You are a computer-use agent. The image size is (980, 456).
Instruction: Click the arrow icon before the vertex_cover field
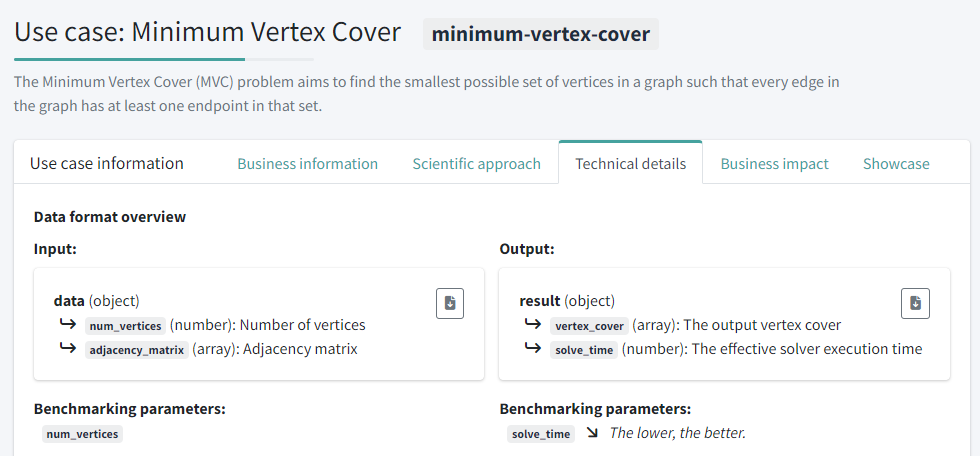tap(533, 325)
